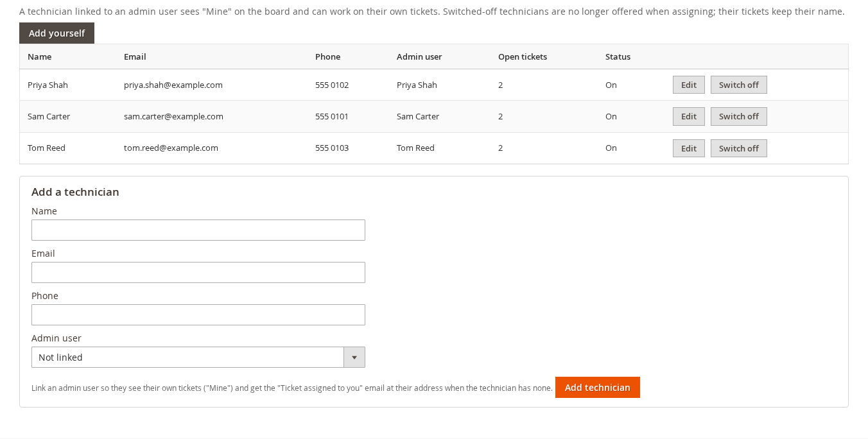Click the Add yourself button
Screen dimensions: 868x439
[x=56, y=33]
